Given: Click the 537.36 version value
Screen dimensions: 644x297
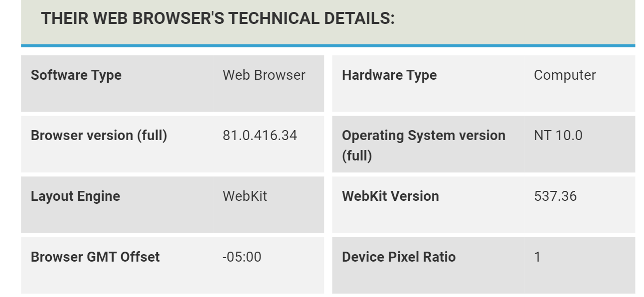Looking at the screenshot, I should click(x=555, y=196).
